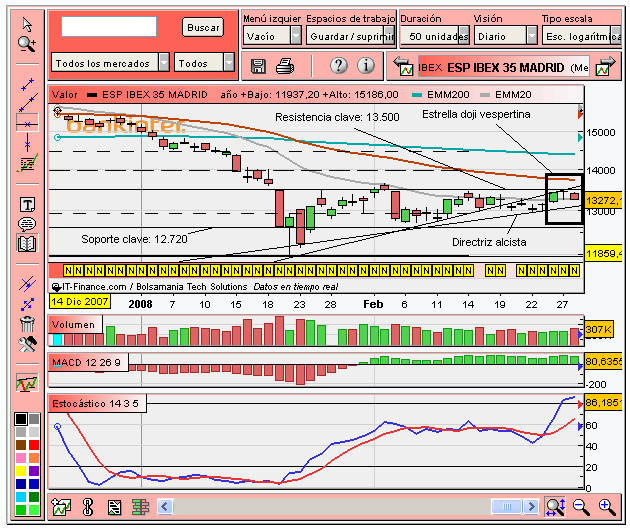The height and width of the screenshot is (529, 630).
Task: Click the 'MACD 12 26 9' panel label
Action: point(86,362)
